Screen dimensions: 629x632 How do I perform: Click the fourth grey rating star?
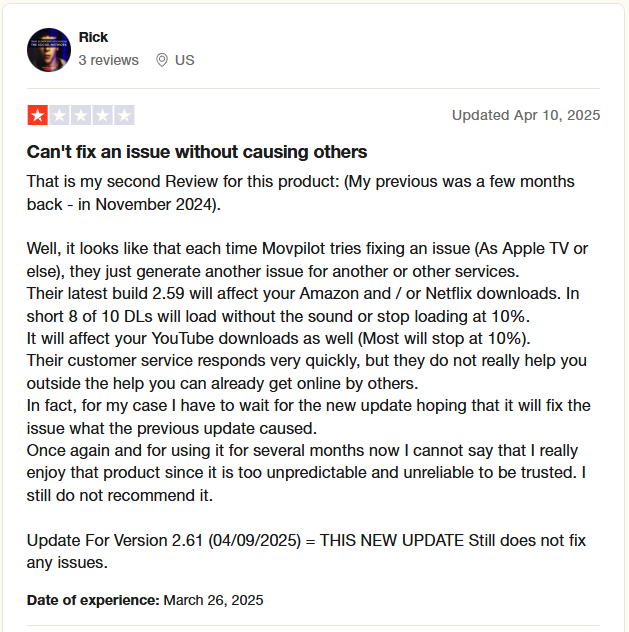point(103,115)
